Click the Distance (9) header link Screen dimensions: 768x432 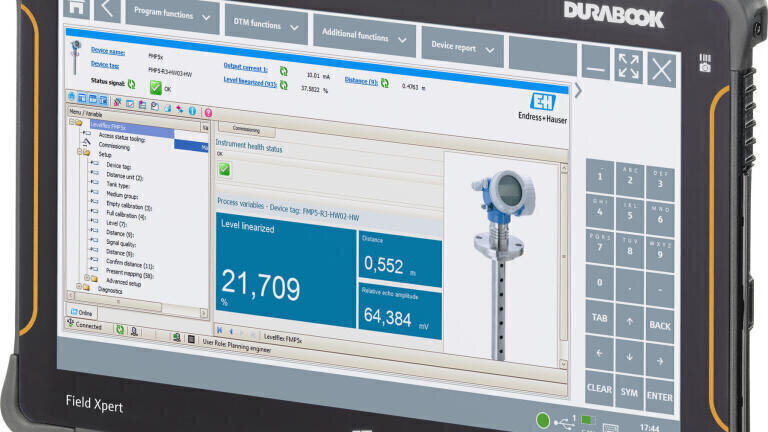click(x=361, y=80)
